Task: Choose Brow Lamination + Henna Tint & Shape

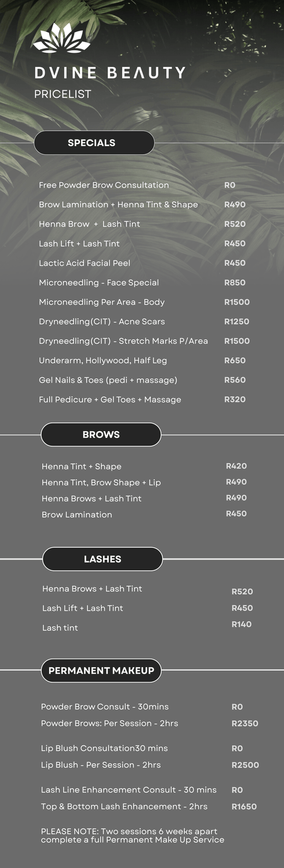Action: point(118,205)
